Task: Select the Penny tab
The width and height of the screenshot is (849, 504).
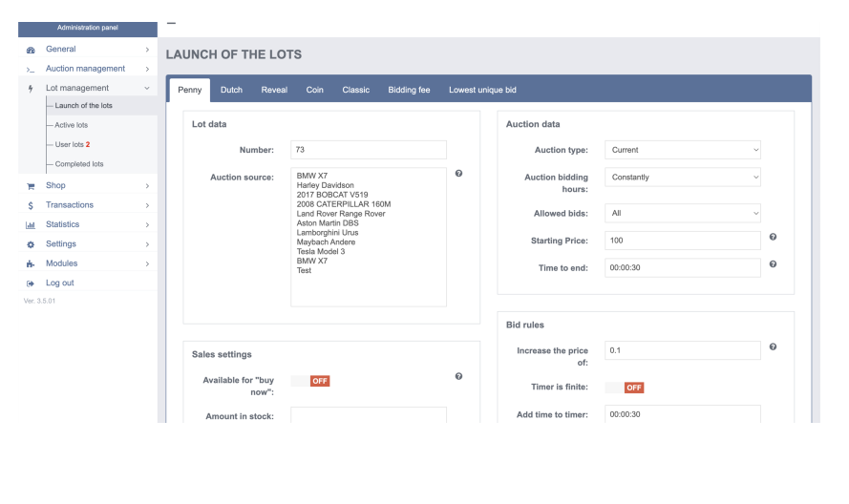Action: point(189,90)
